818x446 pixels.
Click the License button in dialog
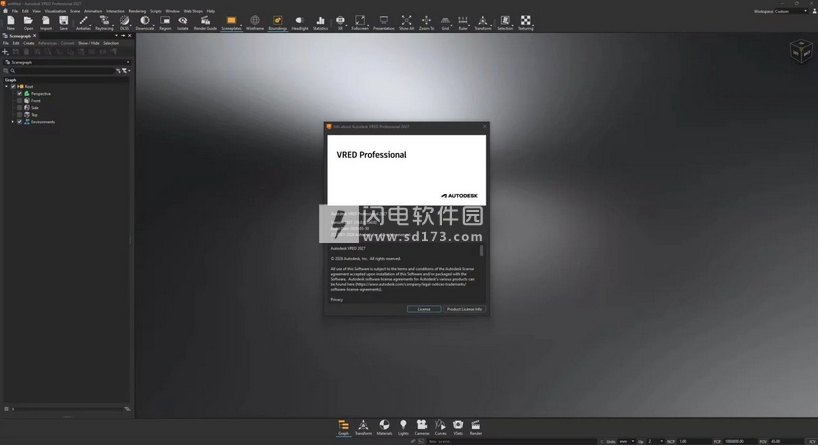tap(424, 309)
